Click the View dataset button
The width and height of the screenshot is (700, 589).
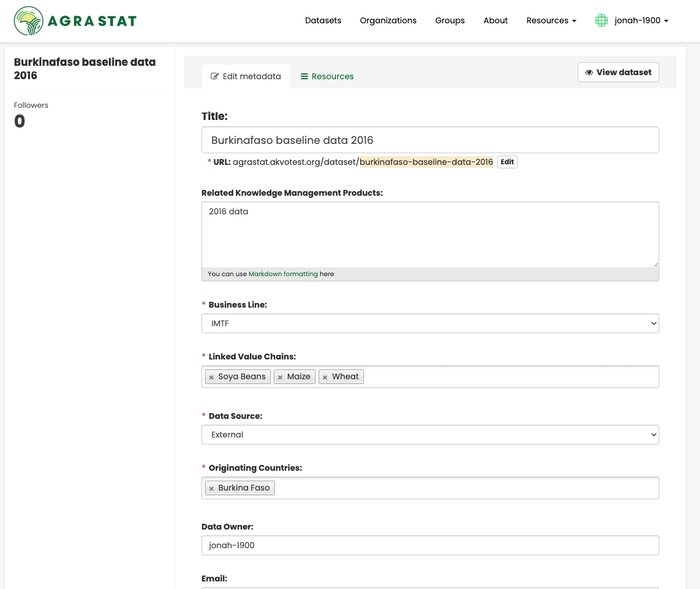(618, 72)
